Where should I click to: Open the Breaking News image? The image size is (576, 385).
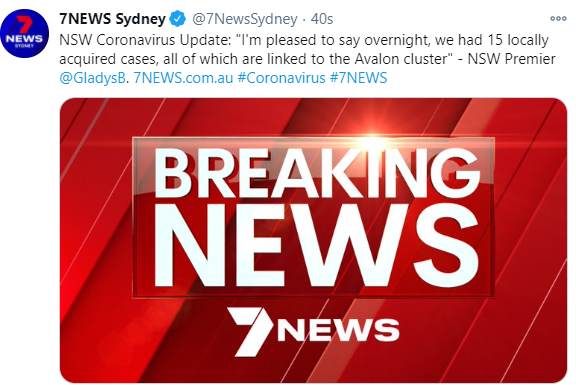click(x=313, y=240)
